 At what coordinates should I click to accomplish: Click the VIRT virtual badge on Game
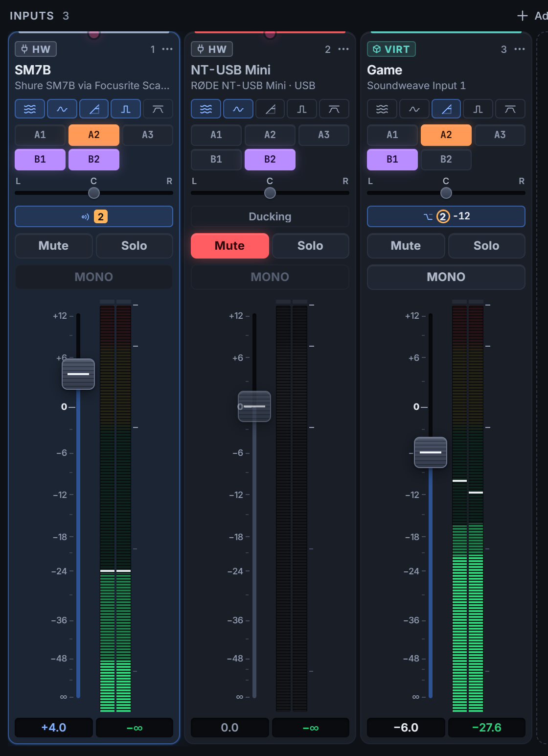coord(391,49)
